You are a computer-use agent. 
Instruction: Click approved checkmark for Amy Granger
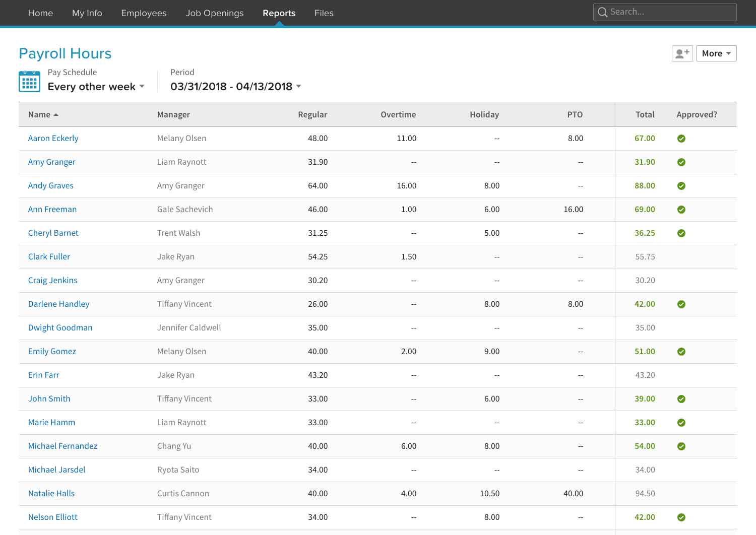(681, 162)
